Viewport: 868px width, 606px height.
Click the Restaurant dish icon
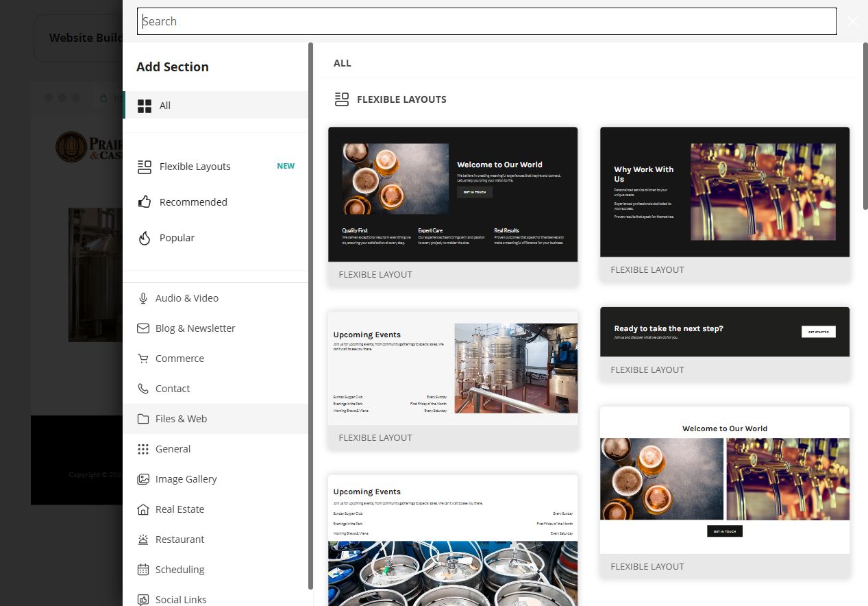click(x=143, y=540)
